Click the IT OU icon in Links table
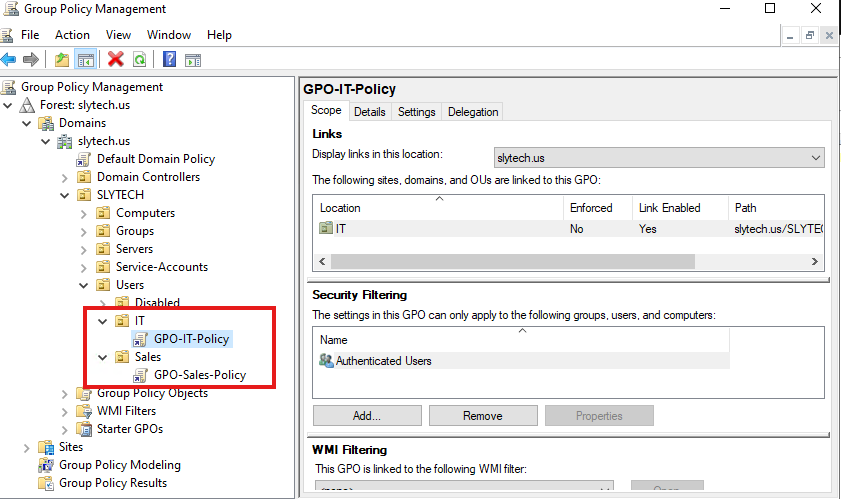The height and width of the screenshot is (499, 841). 326,228
